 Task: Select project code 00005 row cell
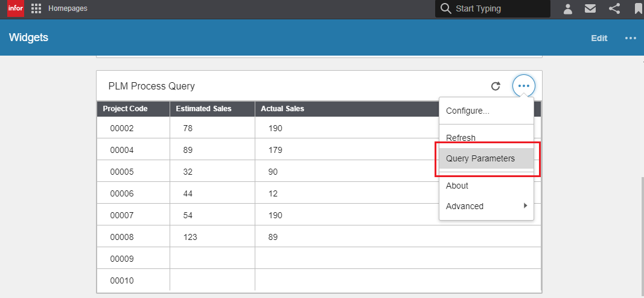pos(122,172)
